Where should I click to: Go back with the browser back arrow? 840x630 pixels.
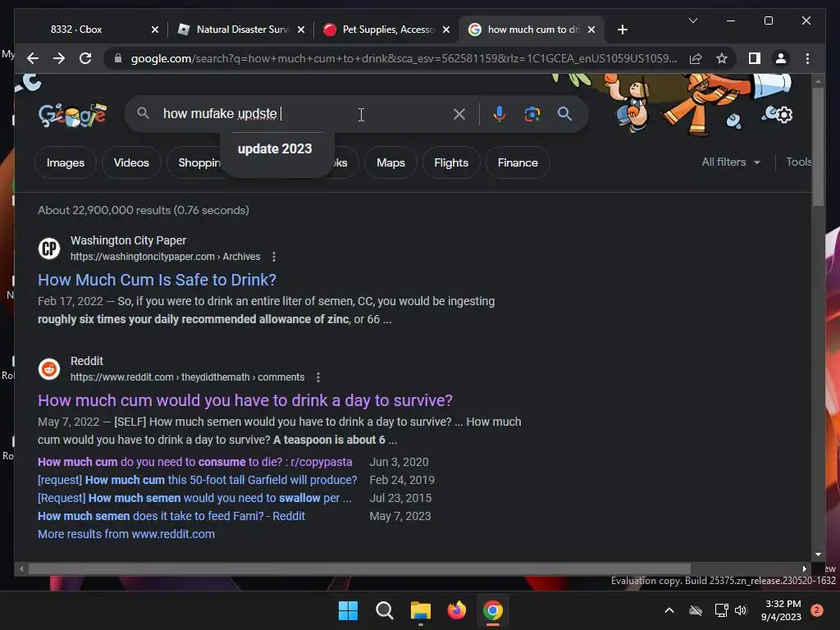(33, 58)
